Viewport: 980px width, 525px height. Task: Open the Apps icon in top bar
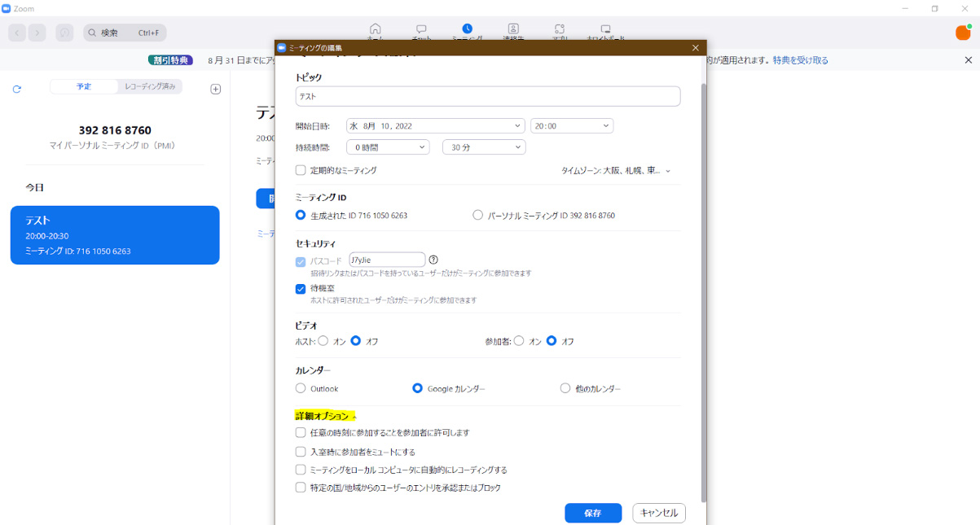point(560,29)
